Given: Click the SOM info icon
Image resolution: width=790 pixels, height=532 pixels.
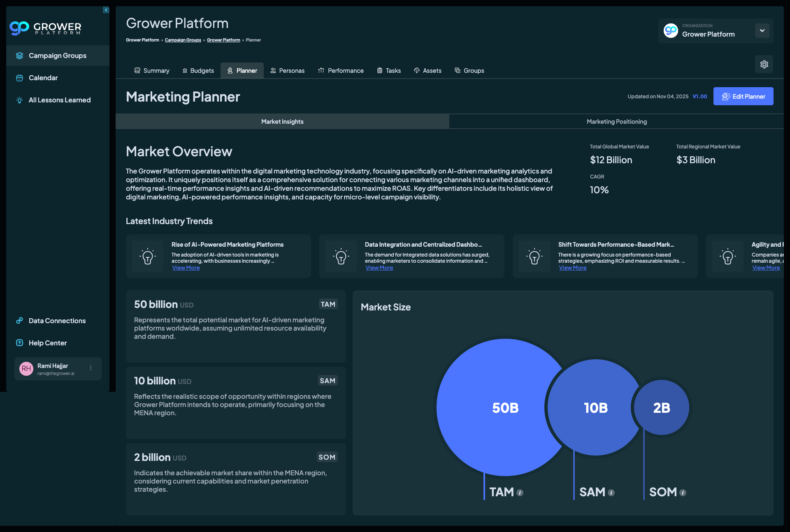Looking at the screenshot, I should [683, 493].
